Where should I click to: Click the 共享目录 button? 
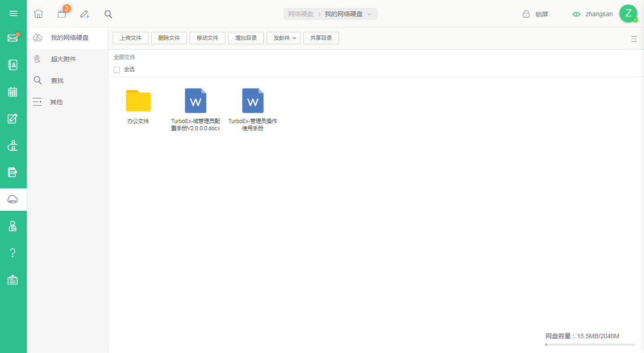pos(321,38)
